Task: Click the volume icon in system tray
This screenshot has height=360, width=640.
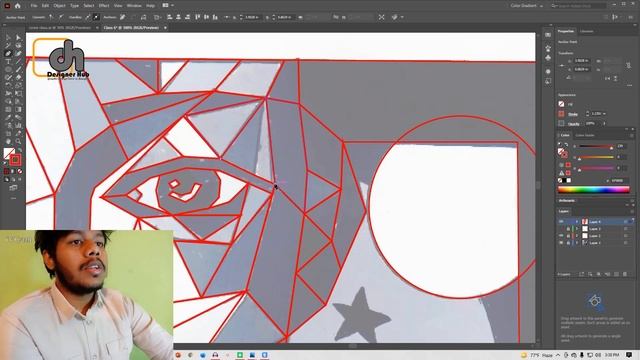Action: coord(598,355)
